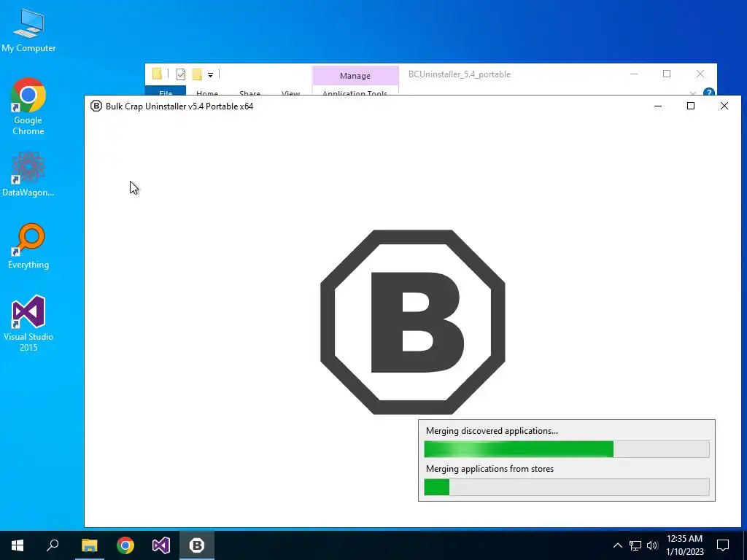
Task: Minimize the Bulk Crap Uninstaller window
Action: 658,106
